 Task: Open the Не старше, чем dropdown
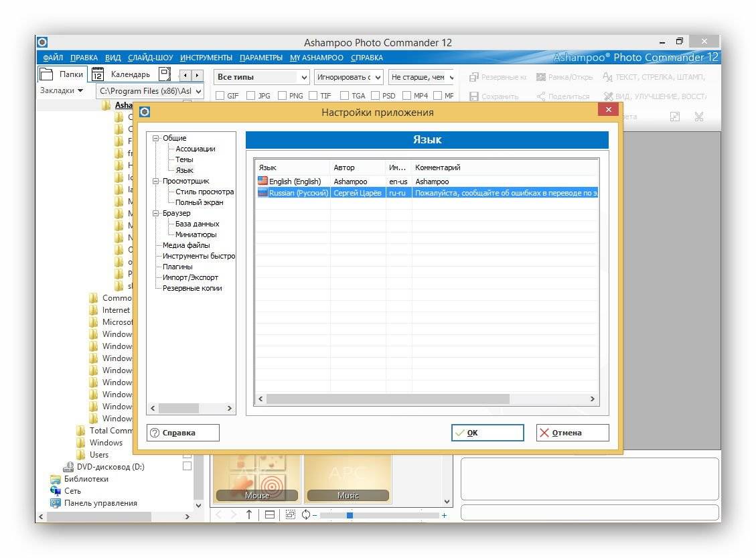coord(422,77)
